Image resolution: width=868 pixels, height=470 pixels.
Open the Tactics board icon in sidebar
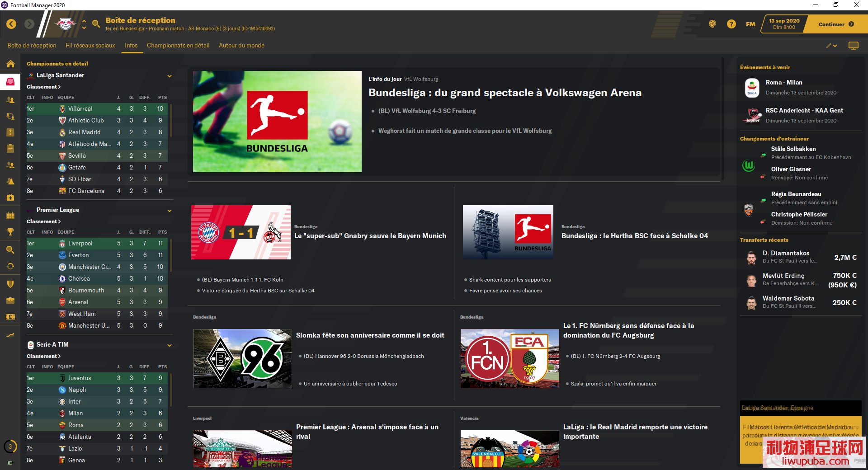pos(10,132)
